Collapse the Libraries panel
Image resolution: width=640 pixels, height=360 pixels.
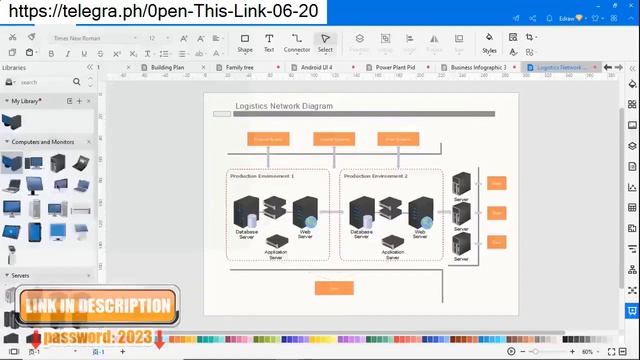pos(90,67)
